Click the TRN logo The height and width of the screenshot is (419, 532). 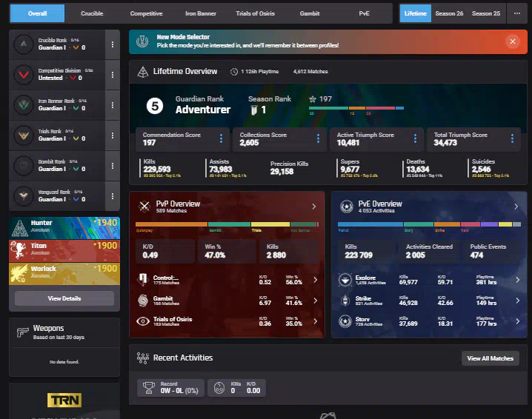64,400
